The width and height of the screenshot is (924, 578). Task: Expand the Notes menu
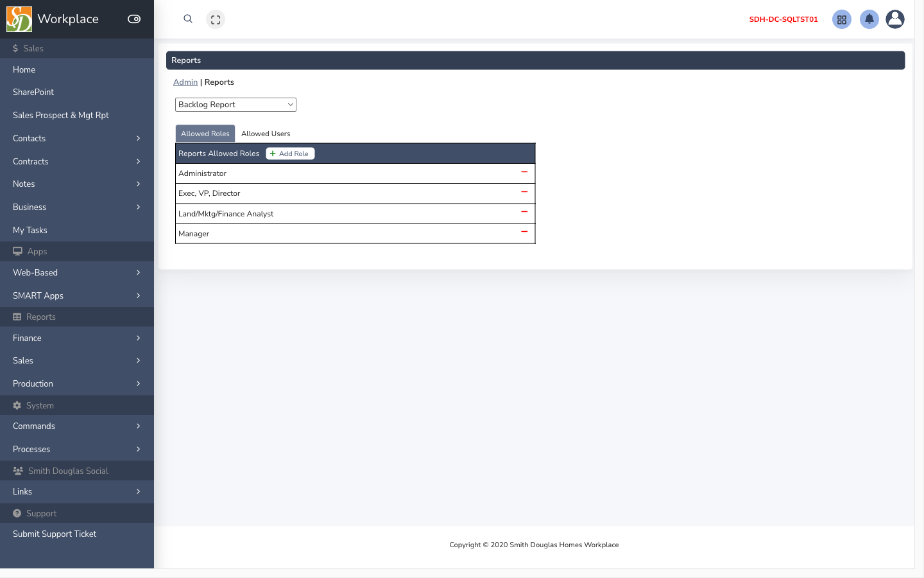point(77,184)
